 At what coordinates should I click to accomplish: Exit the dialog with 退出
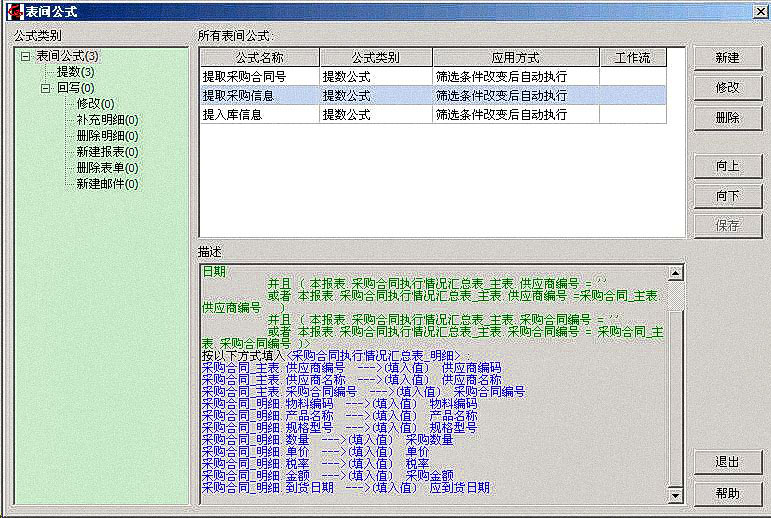[727, 462]
